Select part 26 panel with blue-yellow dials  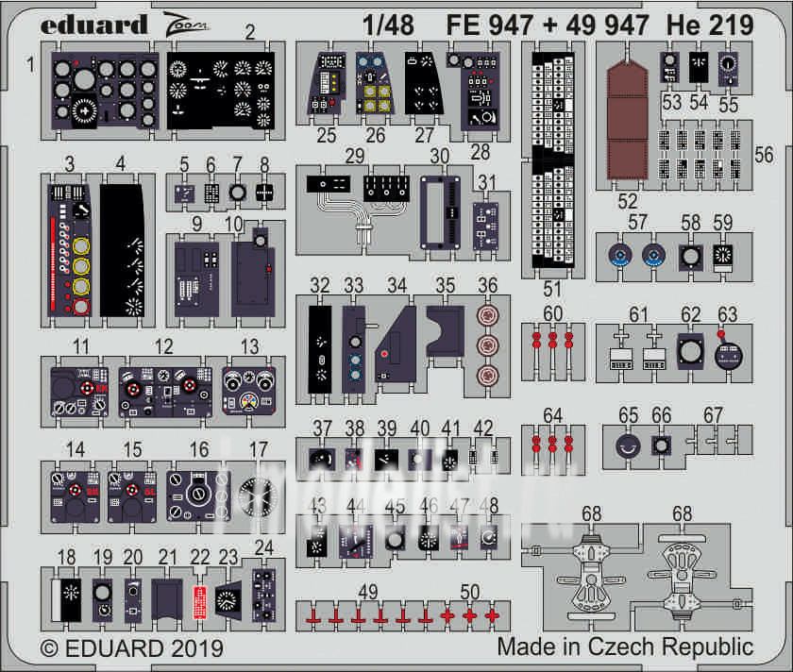point(375,83)
